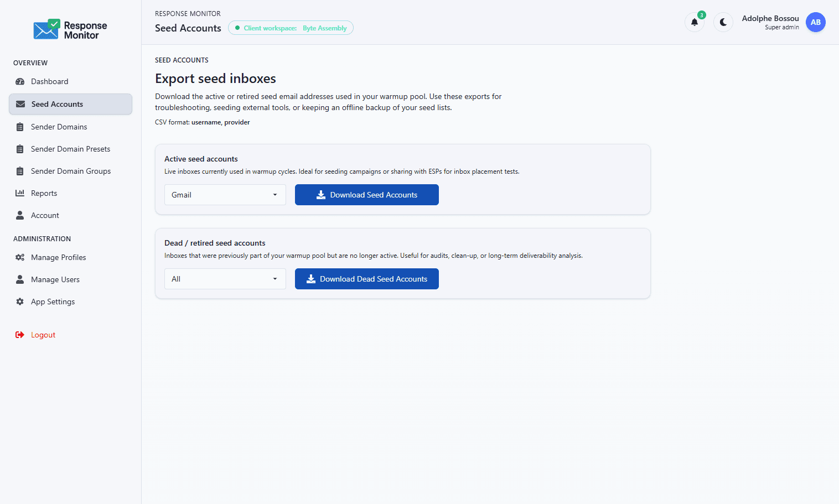Click the Download Seed Accounts button
Image resolution: width=839 pixels, height=504 pixels.
366,195
